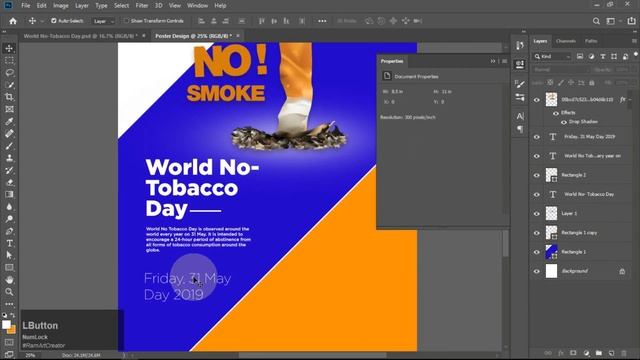Viewport: 640px width, 360px height.
Task: Click the new group folder icon
Action: [x=599, y=353]
